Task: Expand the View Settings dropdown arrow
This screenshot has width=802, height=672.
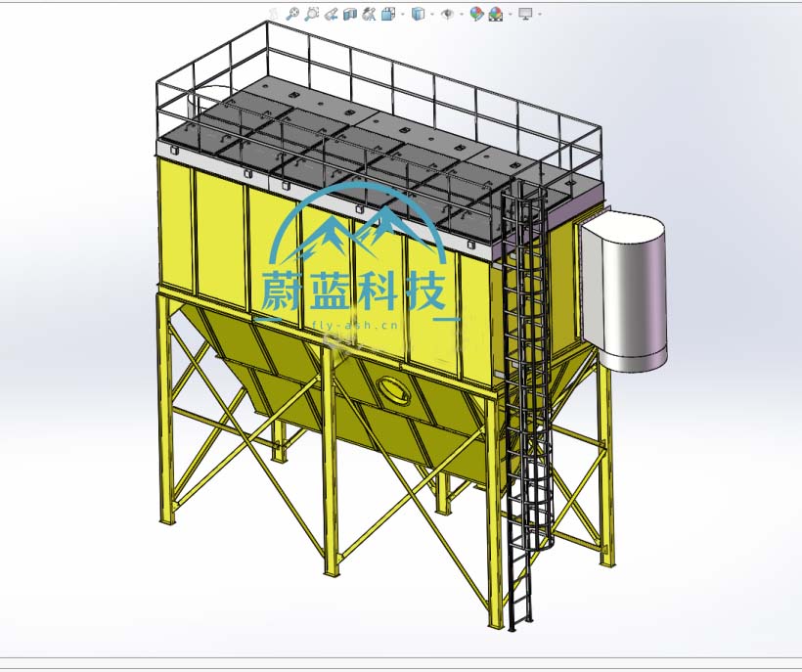Action: coord(539,15)
